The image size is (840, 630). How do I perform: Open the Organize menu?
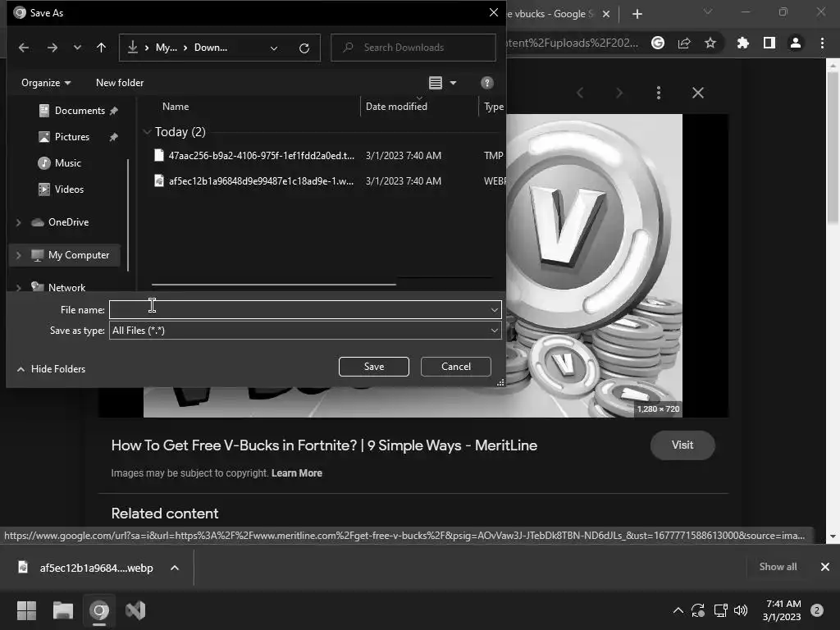click(x=46, y=83)
